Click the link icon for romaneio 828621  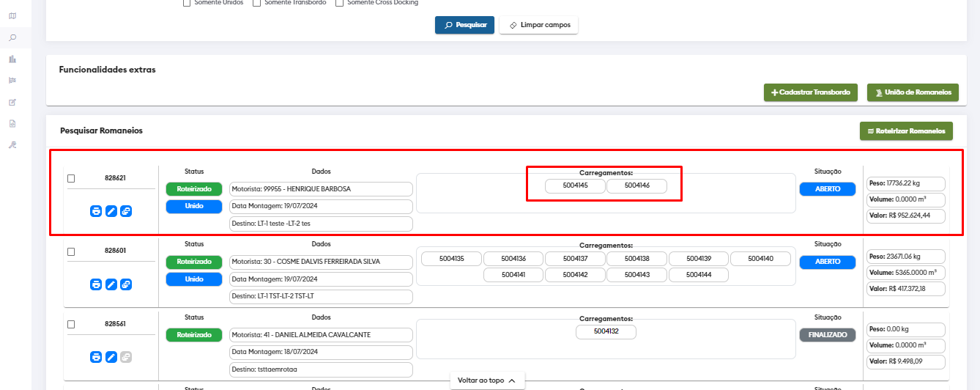126,211
